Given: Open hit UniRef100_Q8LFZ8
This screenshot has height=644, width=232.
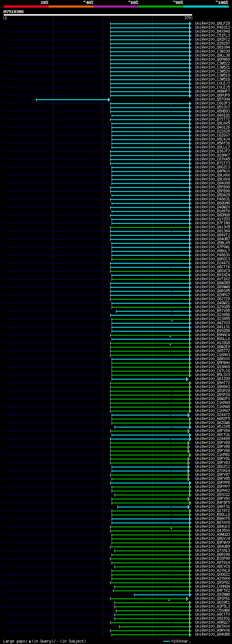Looking at the screenshot, I should 212,23.
